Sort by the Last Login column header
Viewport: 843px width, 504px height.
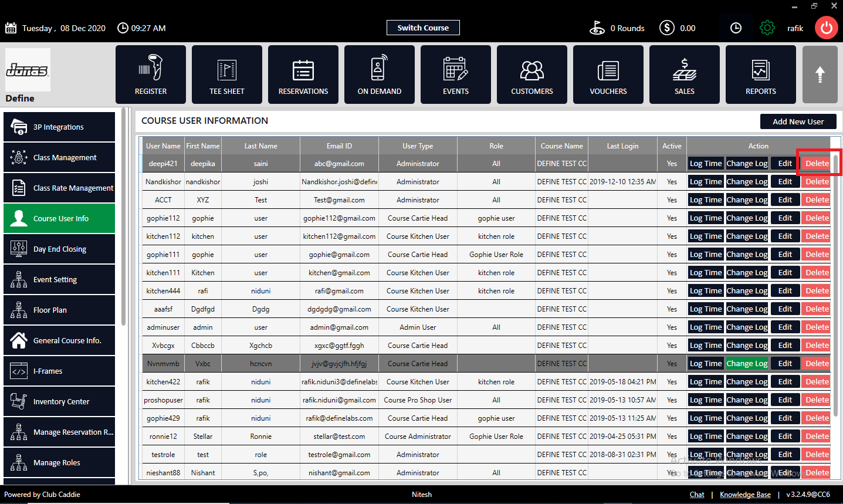coord(622,146)
